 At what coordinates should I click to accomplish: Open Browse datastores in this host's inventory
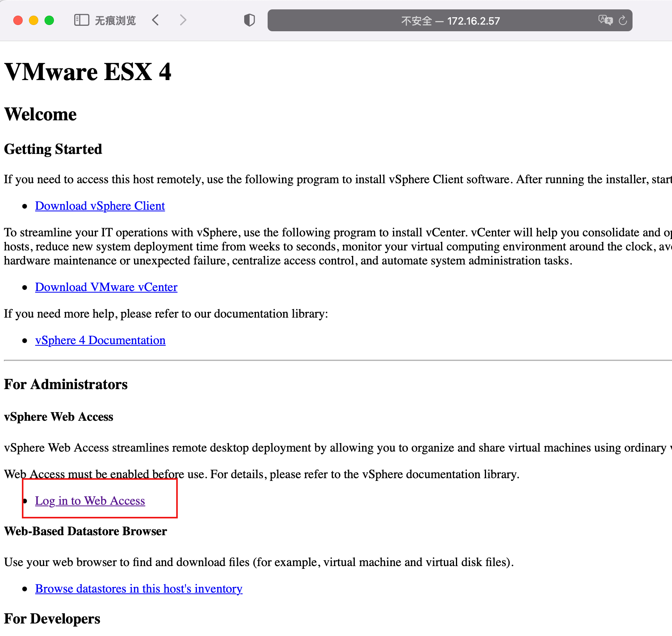(138, 589)
